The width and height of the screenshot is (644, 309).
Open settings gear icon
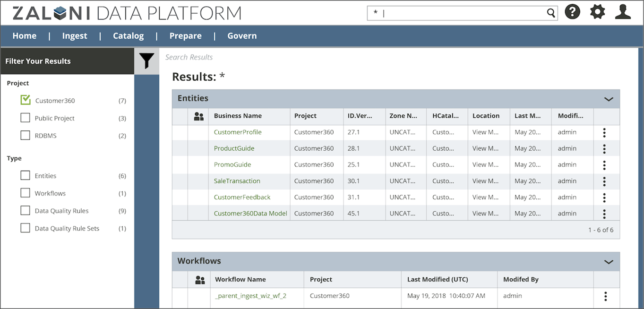597,12
